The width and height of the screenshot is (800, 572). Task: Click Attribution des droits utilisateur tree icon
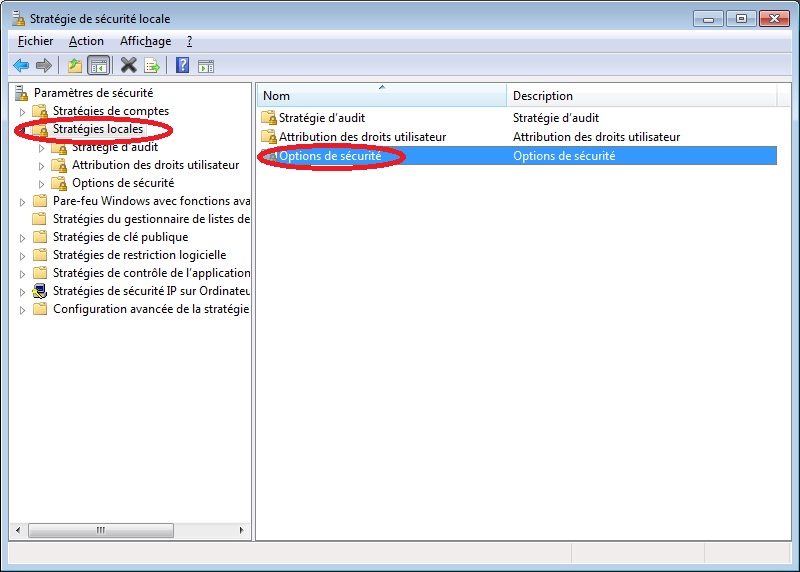(59, 165)
